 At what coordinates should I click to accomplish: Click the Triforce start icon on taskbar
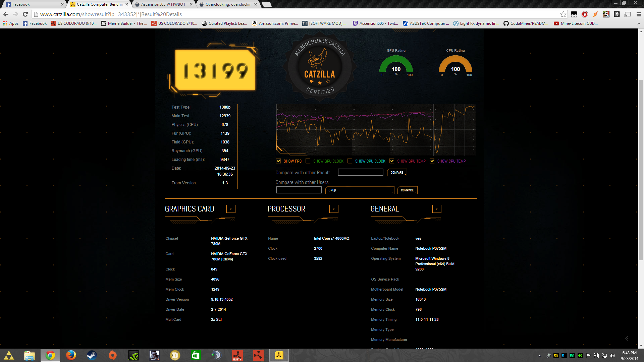tap(9, 355)
